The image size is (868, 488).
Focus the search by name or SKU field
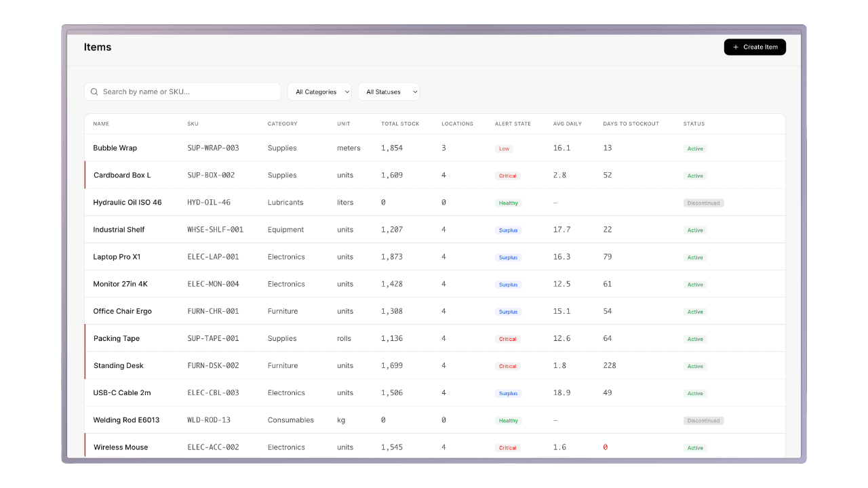pos(189,91)
